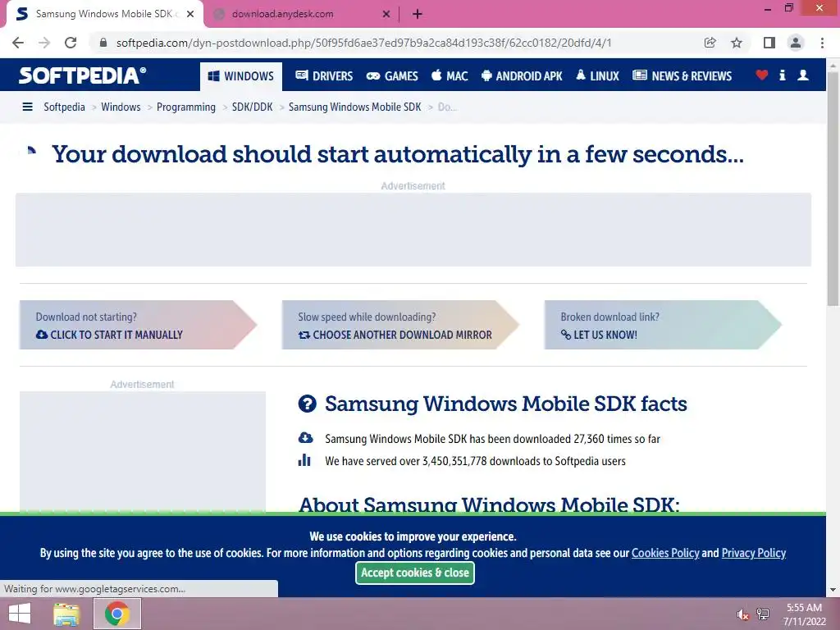Click to start it manually
Screen dimensions: 840x630
click(138, 325)
